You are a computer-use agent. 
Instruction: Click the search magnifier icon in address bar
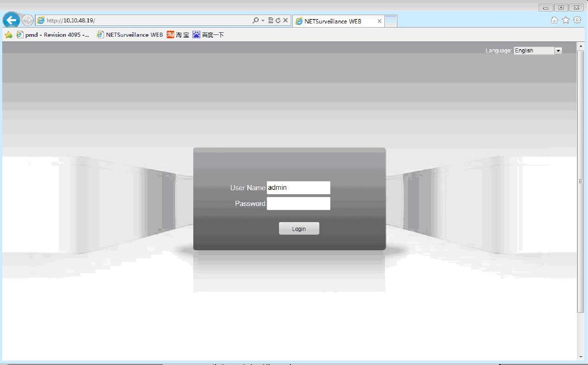coord(256,20)
